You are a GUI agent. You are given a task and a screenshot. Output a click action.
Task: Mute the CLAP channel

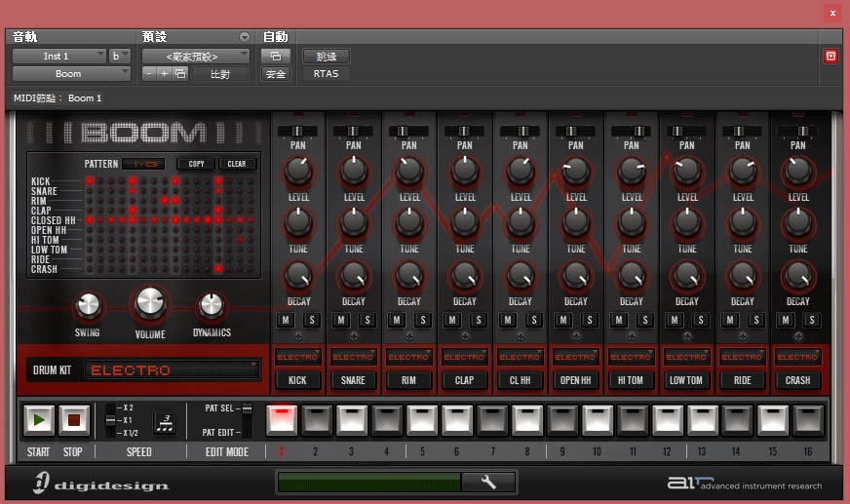[x=452, y=321]
